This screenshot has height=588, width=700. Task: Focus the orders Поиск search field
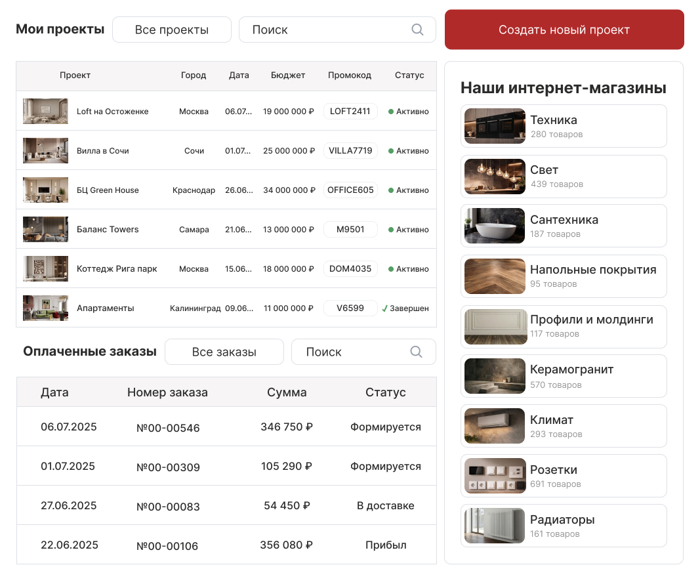pyautogui.click(x=364, y=352)
